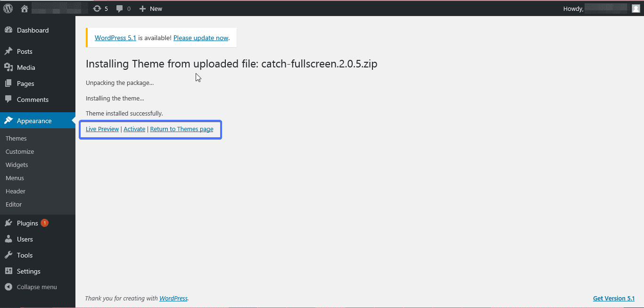Visit site via the home icon

[25, 8]
